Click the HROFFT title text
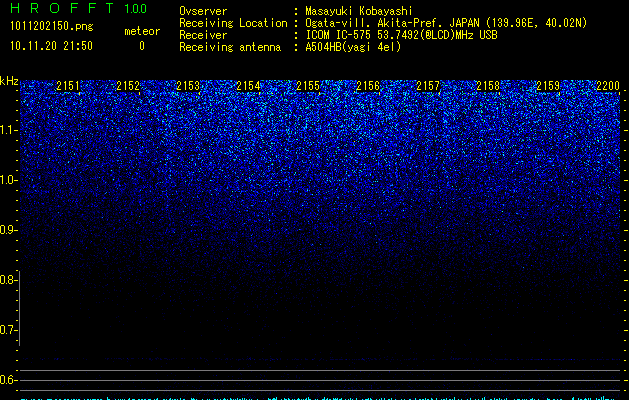Image resolution: width=629 pixels, height=400 pixels. click(62, 8)
